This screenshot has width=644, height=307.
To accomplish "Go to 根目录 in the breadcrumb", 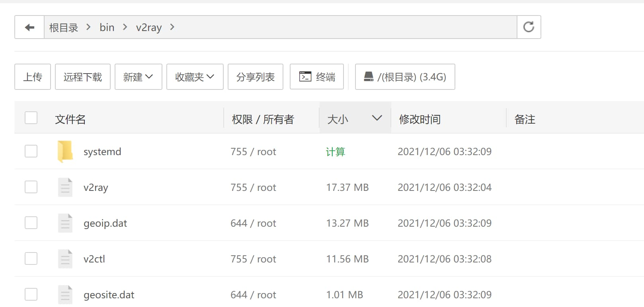I will click(x=64, y=27).
